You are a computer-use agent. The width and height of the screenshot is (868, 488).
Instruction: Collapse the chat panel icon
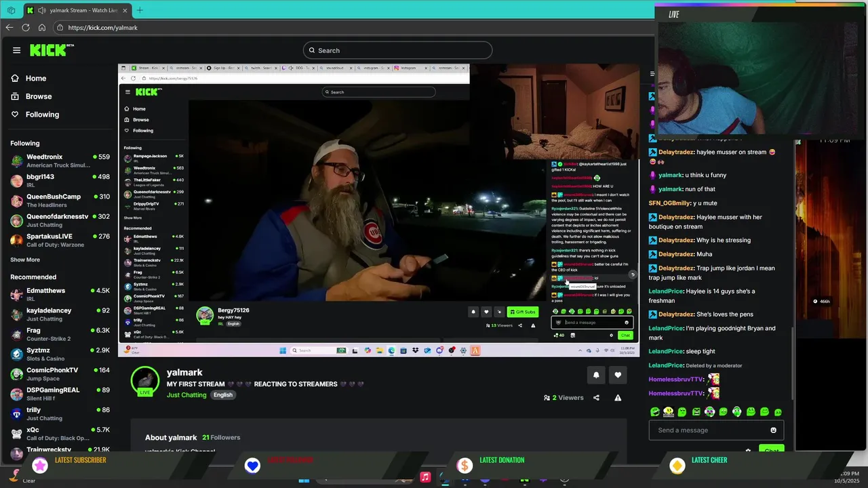[652, 74]
